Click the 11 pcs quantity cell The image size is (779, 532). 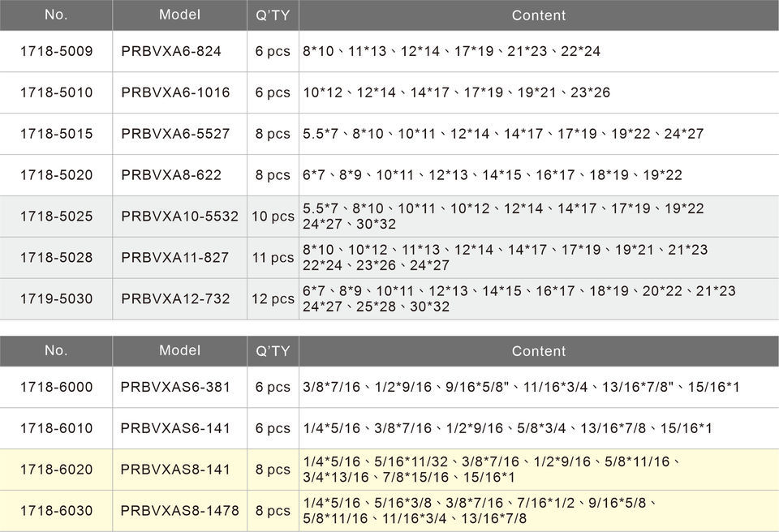[273, 258]
